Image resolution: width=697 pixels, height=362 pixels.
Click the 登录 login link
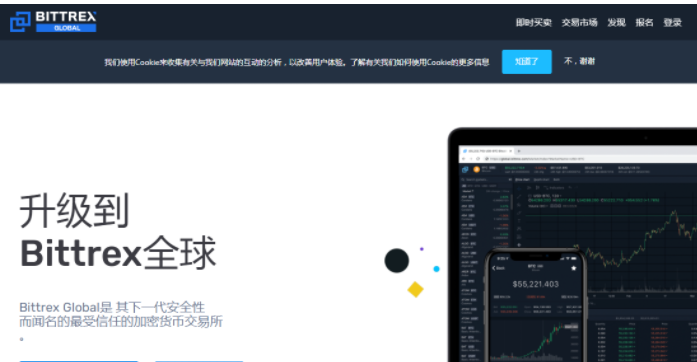[672, 22]
